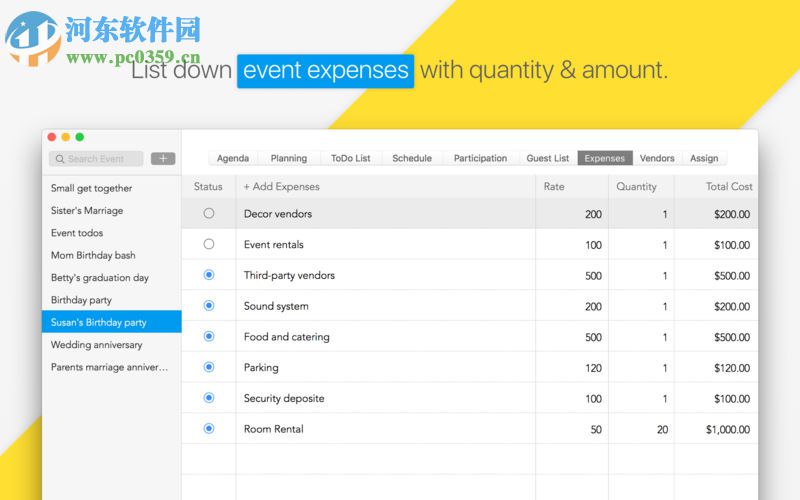Open the Guest List tab
Screen dimensions: 800x500
coord(547,158)
